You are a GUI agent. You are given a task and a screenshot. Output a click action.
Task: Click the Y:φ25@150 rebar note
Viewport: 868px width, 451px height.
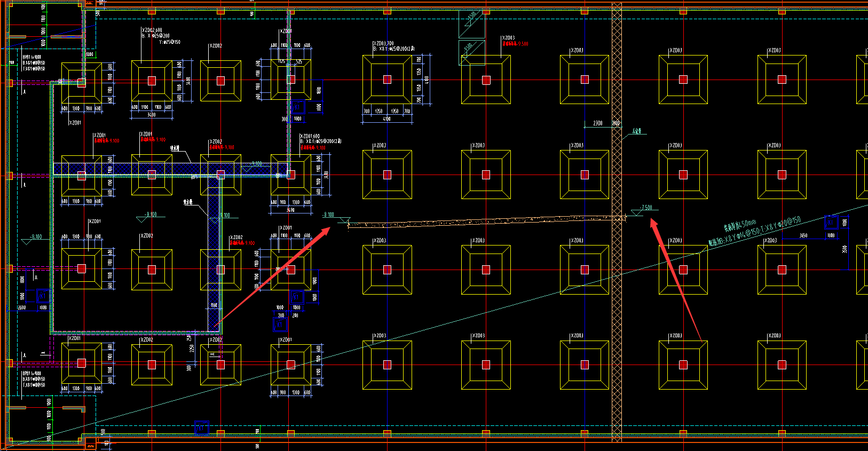[x=170, y=42]
